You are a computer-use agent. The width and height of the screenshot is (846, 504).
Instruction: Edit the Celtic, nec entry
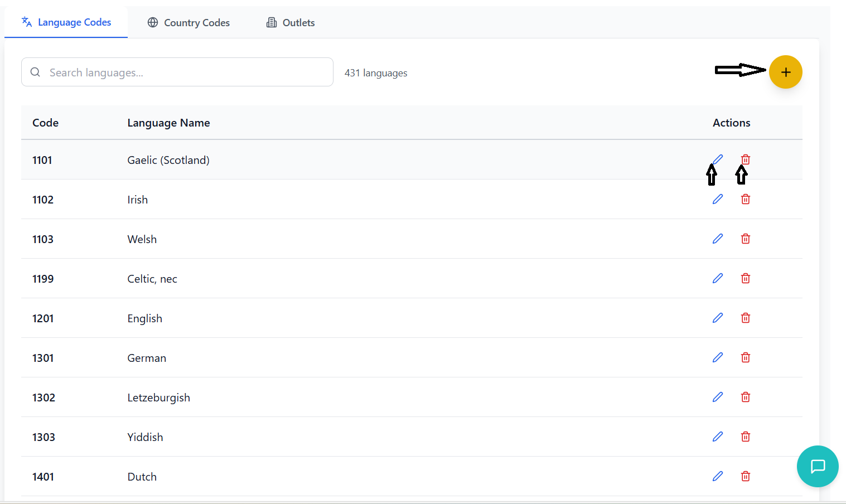(x=718, y=278)
